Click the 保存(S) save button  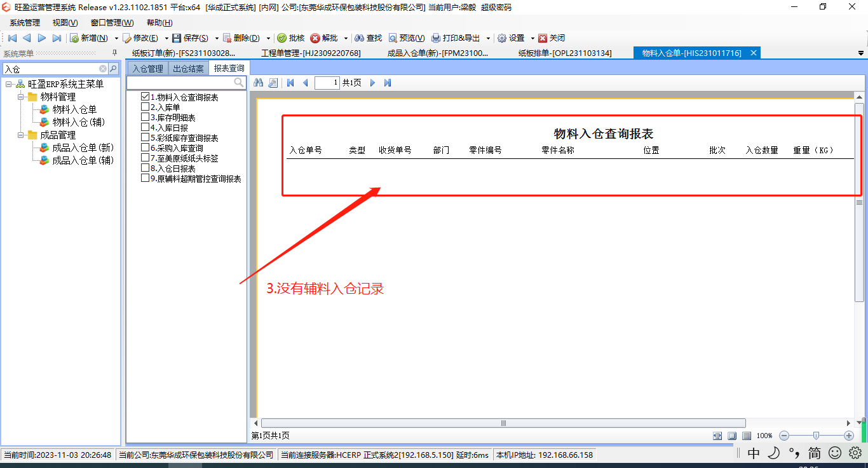[191, 38]
